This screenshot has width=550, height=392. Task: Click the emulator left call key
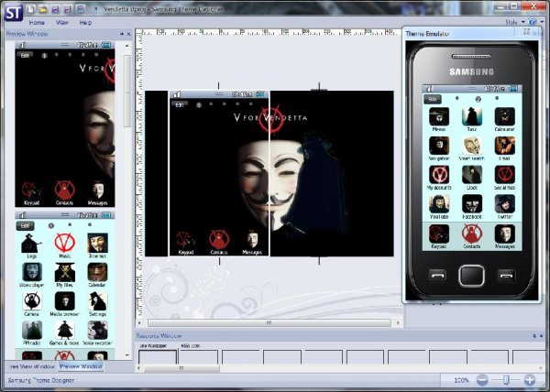click(x=437, y=276)
